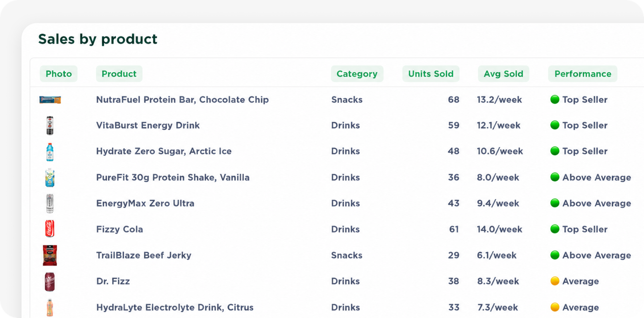Image resolution: width=644 pixels, height=318 pixels.
Task: Click the yellow Average status dot for Dr. Fizz
Action: pos(555,281)
